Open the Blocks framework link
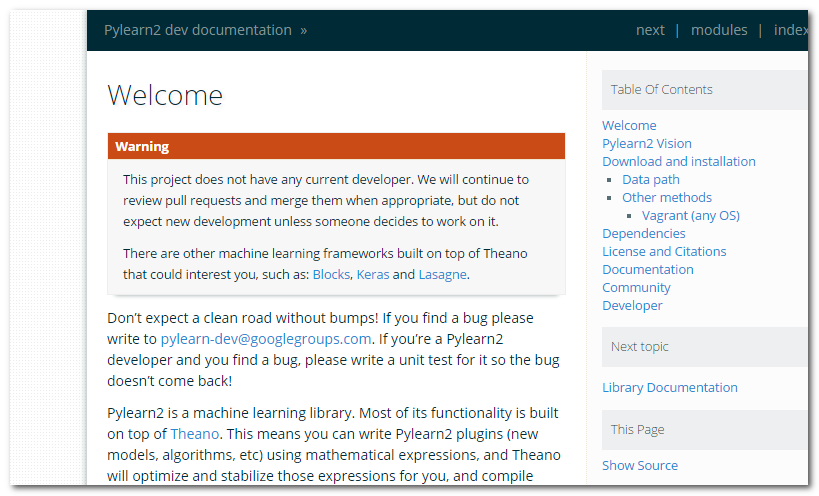The height and width of the screenshot is (496, 819). pos(331,275)
